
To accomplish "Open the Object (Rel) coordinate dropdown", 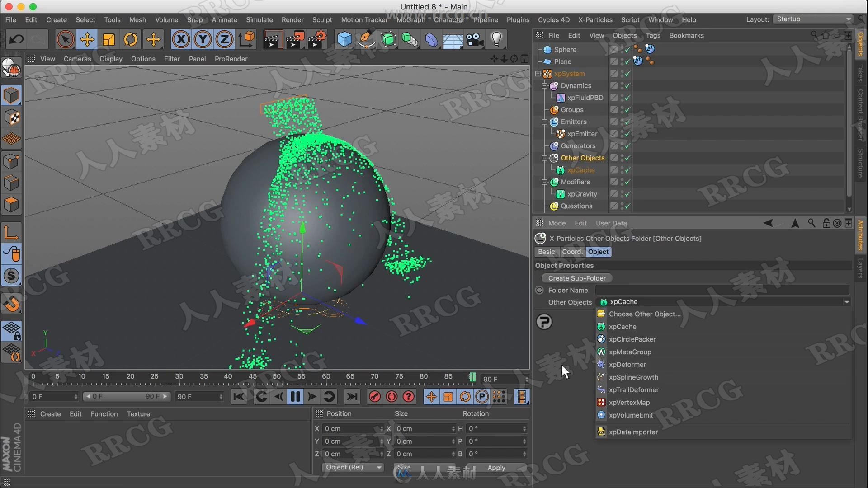I will click(x=354, y=467).
